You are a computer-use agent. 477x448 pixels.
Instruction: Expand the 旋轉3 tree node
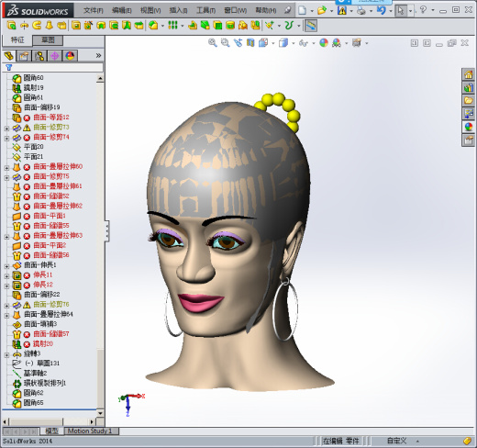click(6, 354)
